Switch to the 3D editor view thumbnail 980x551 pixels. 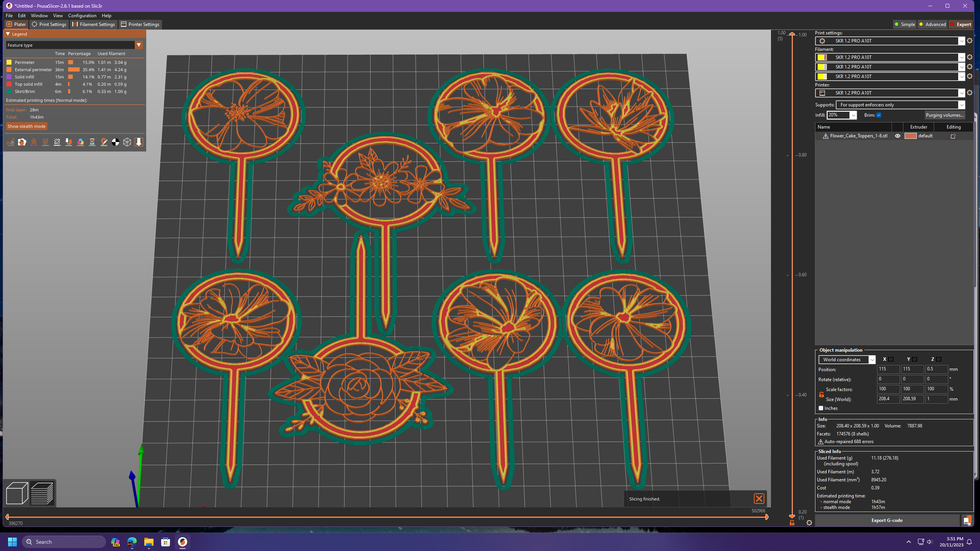(x=16, y=494)
